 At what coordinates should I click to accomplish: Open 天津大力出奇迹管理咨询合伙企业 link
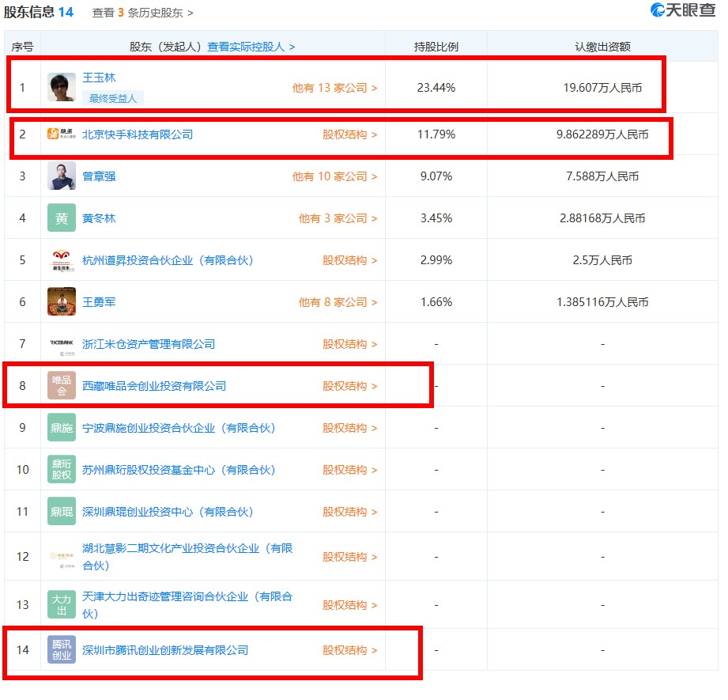coord(187,605)
